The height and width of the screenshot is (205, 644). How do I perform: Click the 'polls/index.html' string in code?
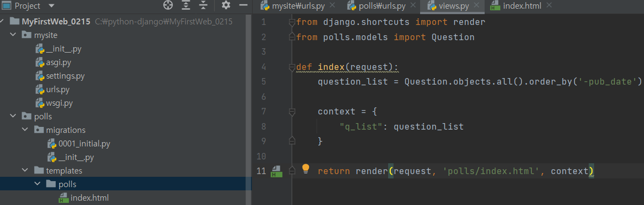click(x=491, y=171)
